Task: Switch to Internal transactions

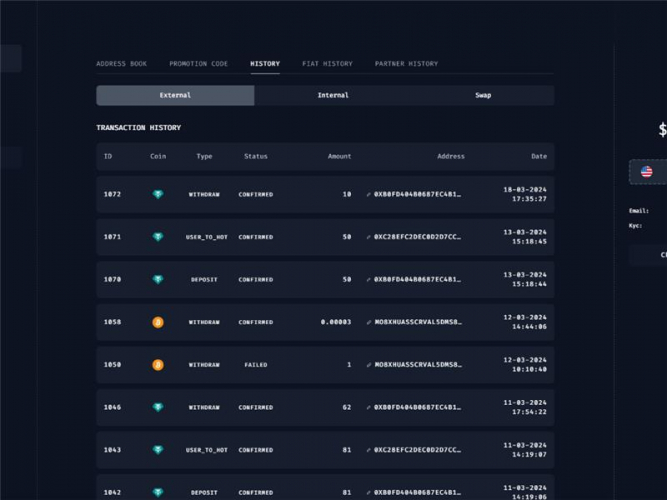Action: pos(333,95)
